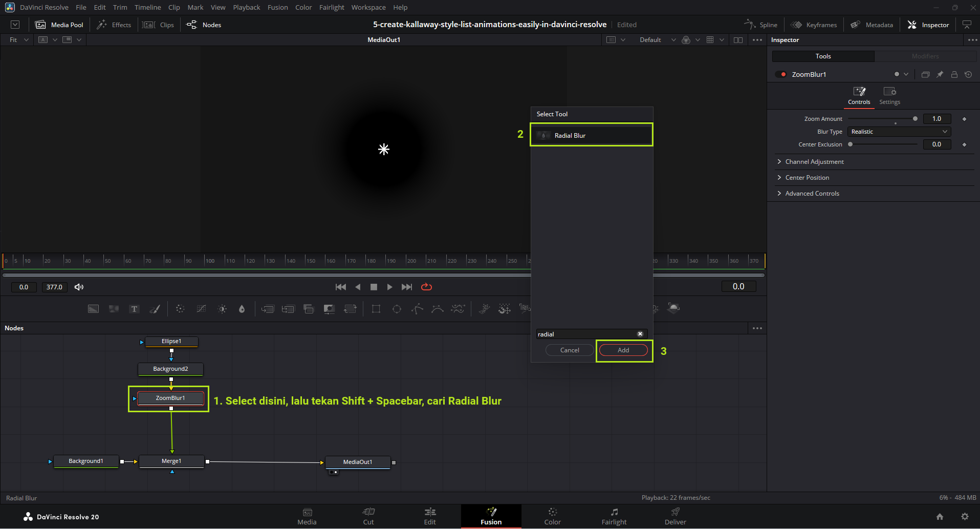Click the Add button in Select Tool
This screenshot has width=980, height=529.
(x=623, y=350)
